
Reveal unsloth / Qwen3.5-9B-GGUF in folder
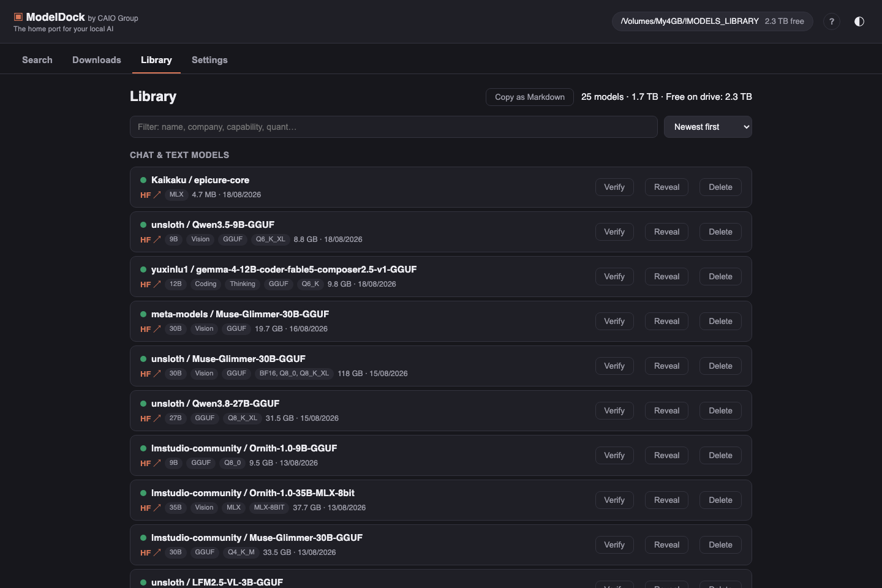pyautogui.click(x=666, y=232)
